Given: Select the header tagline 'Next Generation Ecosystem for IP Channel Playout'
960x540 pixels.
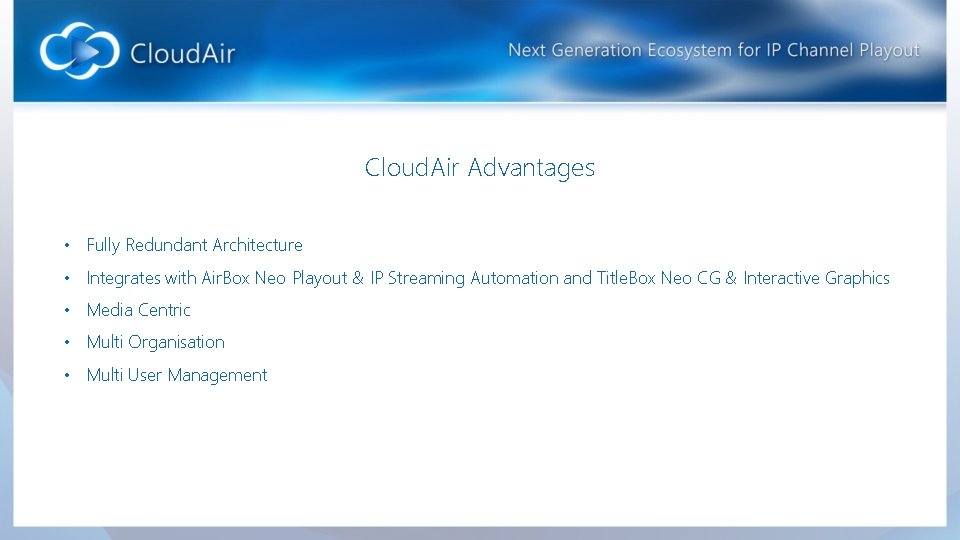Looking at the screenshot, I should click(714, 50).
